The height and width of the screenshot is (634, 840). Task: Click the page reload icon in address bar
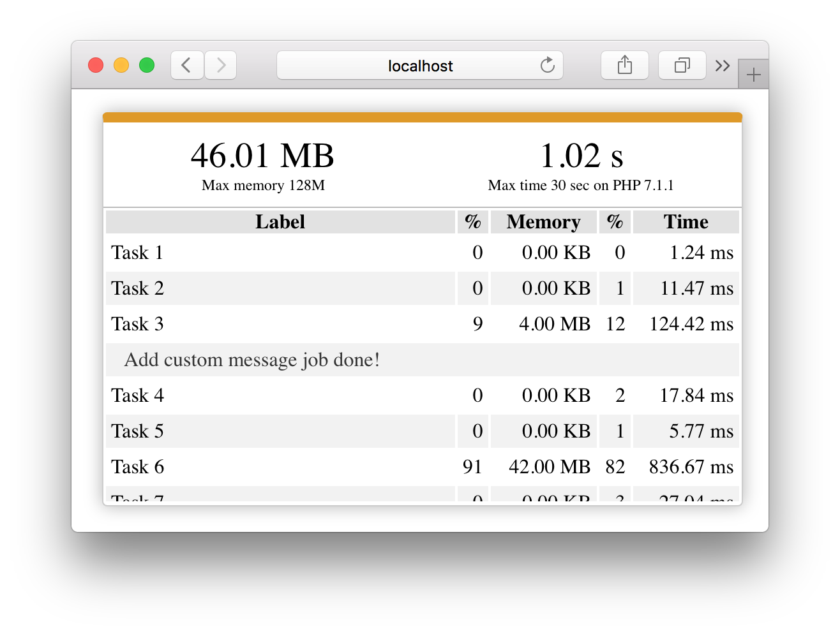[x=547, y=65]
